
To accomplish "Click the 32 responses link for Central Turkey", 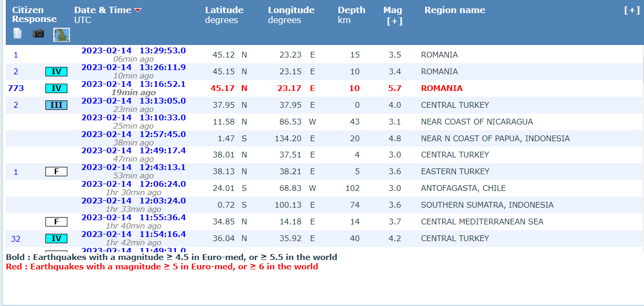I will coord(16,239).
